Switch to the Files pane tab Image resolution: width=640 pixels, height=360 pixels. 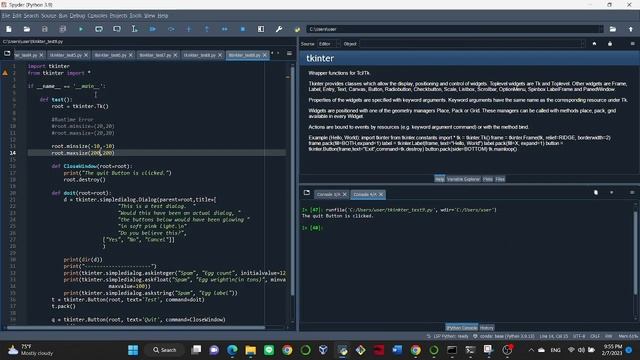tap(500, 179)
